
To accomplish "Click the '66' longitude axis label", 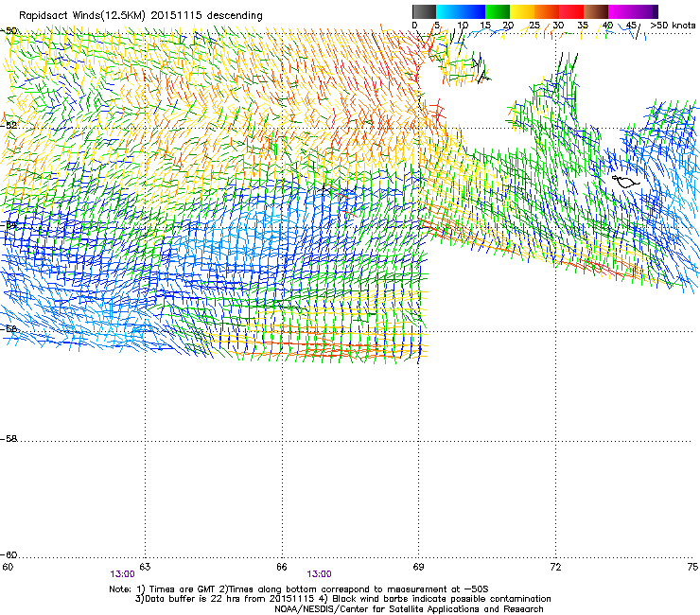I will coord(282,567).
